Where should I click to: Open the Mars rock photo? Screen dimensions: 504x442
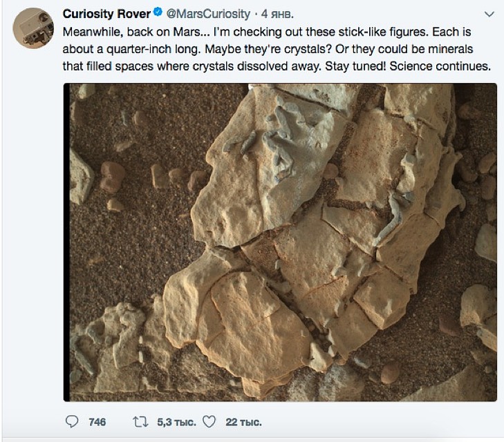(x=280, y=242)
